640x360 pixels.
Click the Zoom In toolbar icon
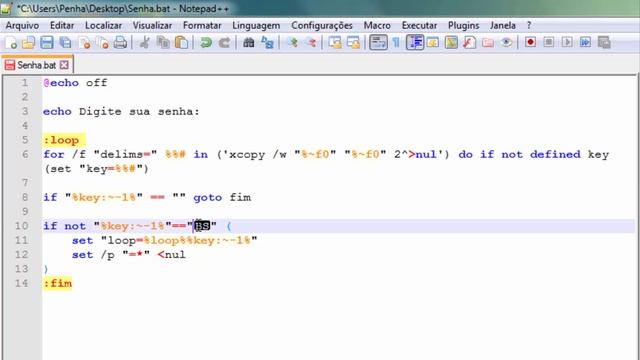click(x=292, y=42)
